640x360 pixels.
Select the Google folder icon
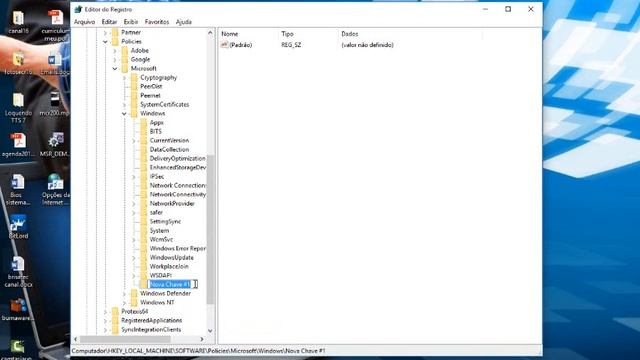(125, 60)
